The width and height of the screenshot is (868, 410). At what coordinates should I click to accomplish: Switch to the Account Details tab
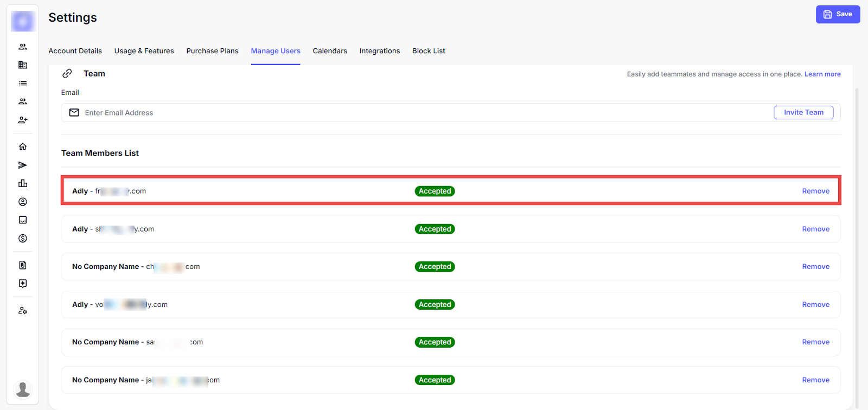(x=75, y=51)
